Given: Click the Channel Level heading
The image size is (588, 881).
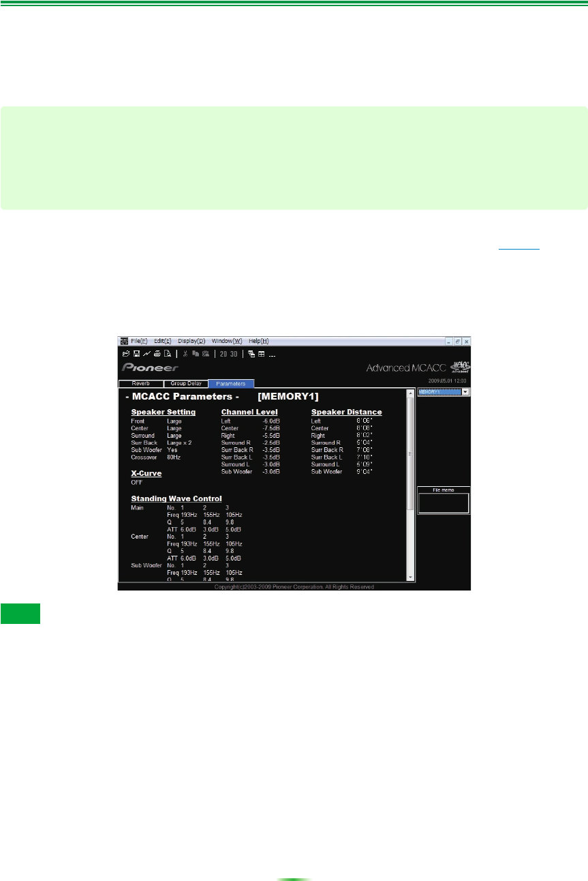Looking at the screenshot, I should tap(249, 412).
